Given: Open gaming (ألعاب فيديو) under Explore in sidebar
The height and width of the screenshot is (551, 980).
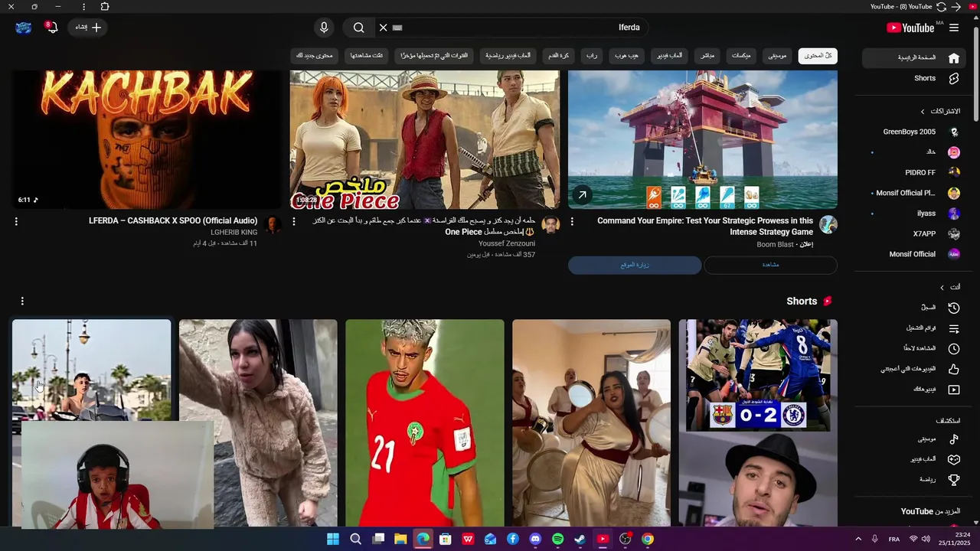Looking at the screenshot, I should pos(916,460).
